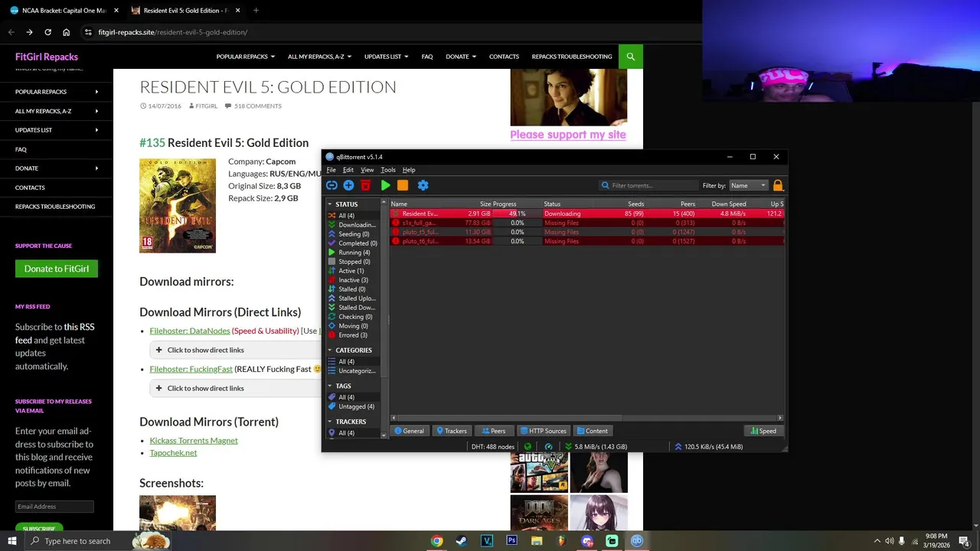980x551 pixels.
Task: Open the qBittorrent Tools menu
Action: point(388,170)
